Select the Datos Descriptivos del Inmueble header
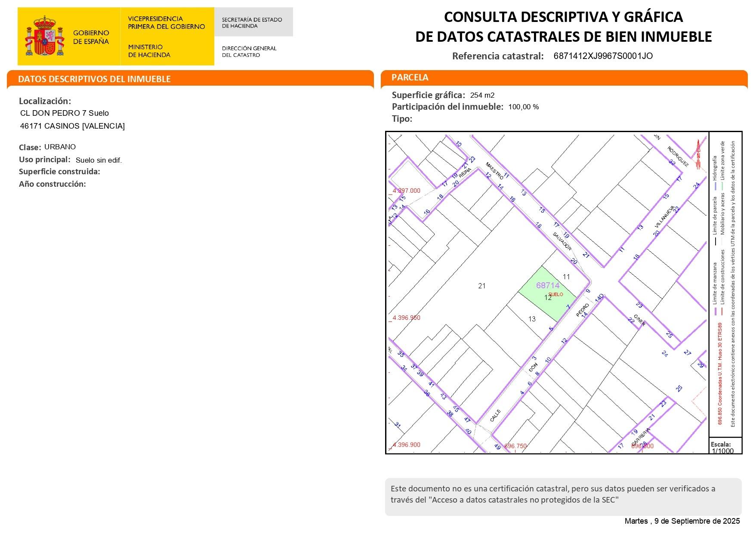This screenshot has height=534, width=756. coord(94,79)
